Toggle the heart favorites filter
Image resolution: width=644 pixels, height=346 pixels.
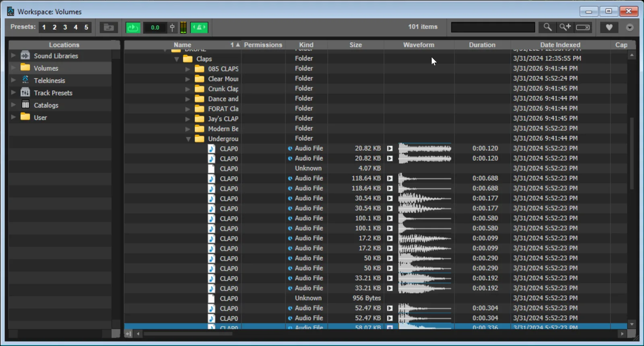609,27
